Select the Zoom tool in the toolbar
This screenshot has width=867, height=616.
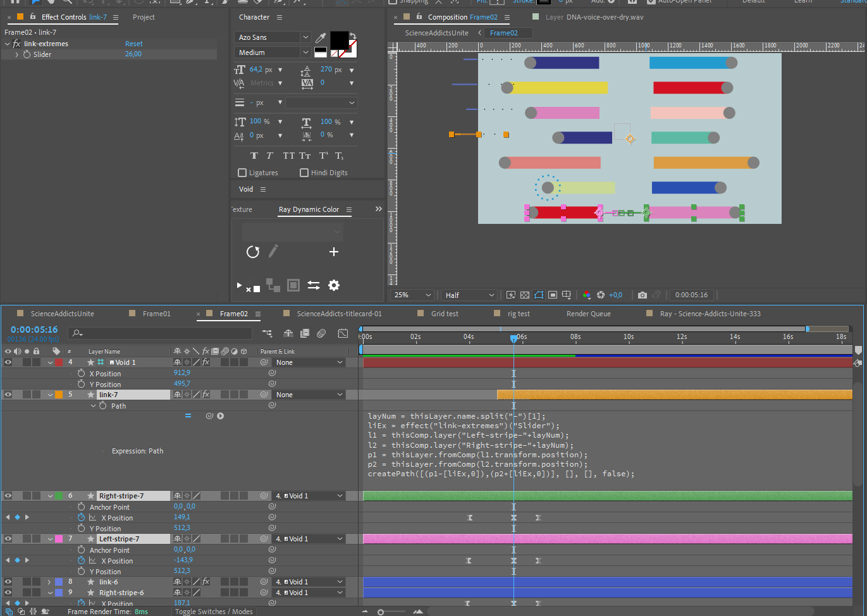pyautogui.click(x=68, y=3)
